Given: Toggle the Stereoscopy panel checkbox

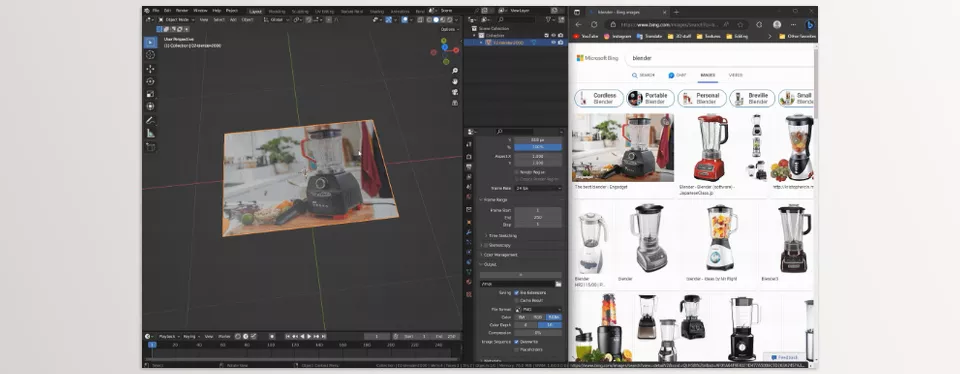Looking at the screenshot, I should (486, 245).
